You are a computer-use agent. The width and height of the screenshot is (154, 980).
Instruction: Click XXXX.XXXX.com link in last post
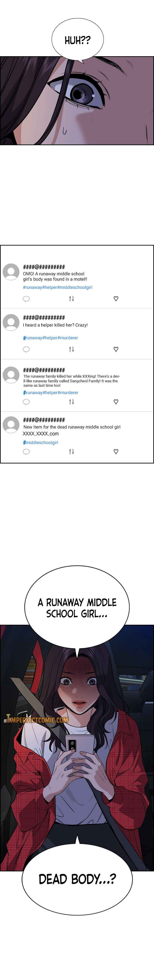(x=41, y=434)
